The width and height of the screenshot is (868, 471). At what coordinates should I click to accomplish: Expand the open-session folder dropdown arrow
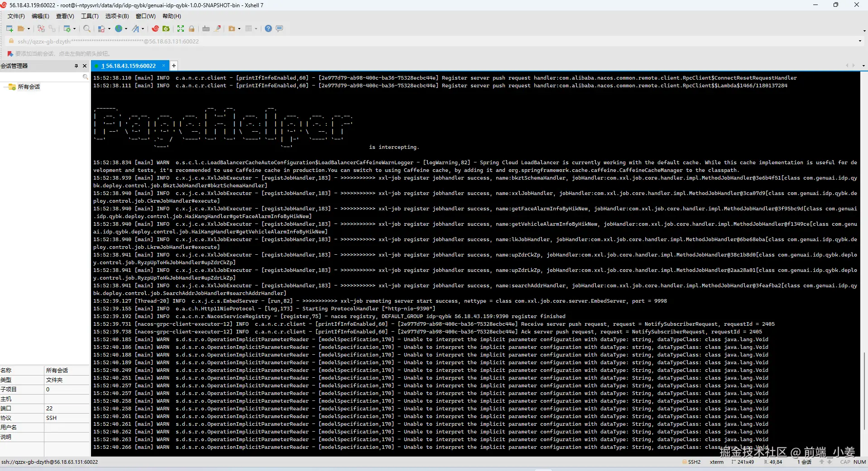click(x=29, y=29)
